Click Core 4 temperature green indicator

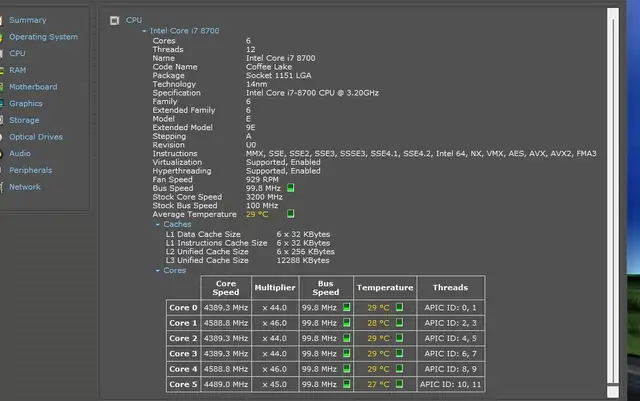[399, 368]
